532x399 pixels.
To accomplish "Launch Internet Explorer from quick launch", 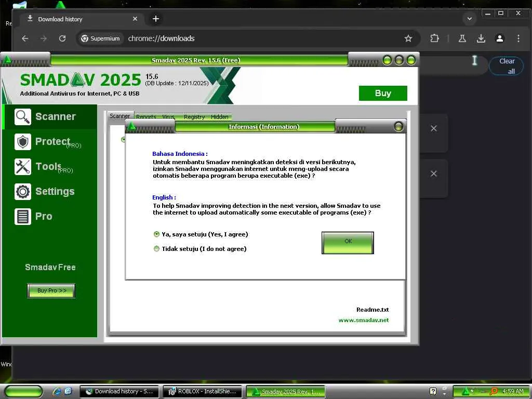I will click(x=57, y=391).
